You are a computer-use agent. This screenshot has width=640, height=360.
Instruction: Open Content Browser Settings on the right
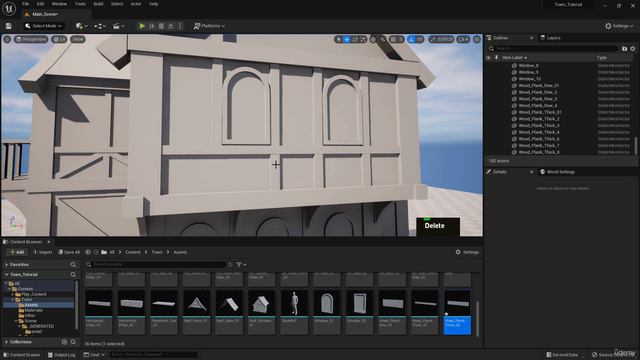(x=467, y=252)
